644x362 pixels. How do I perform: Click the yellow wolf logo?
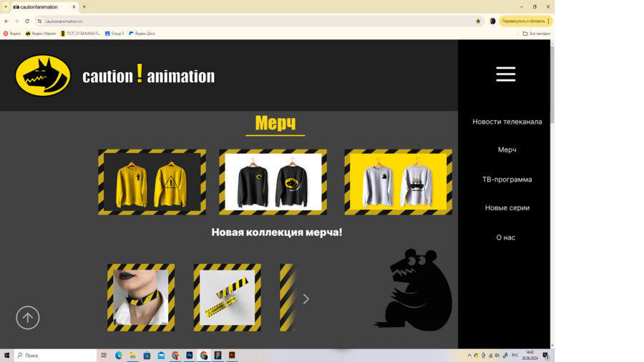pos(43,75)
